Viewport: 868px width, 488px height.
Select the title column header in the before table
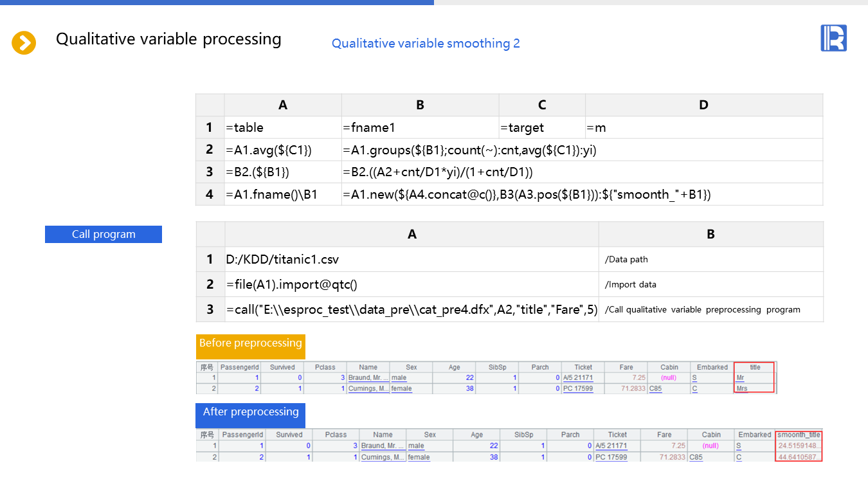755,367
